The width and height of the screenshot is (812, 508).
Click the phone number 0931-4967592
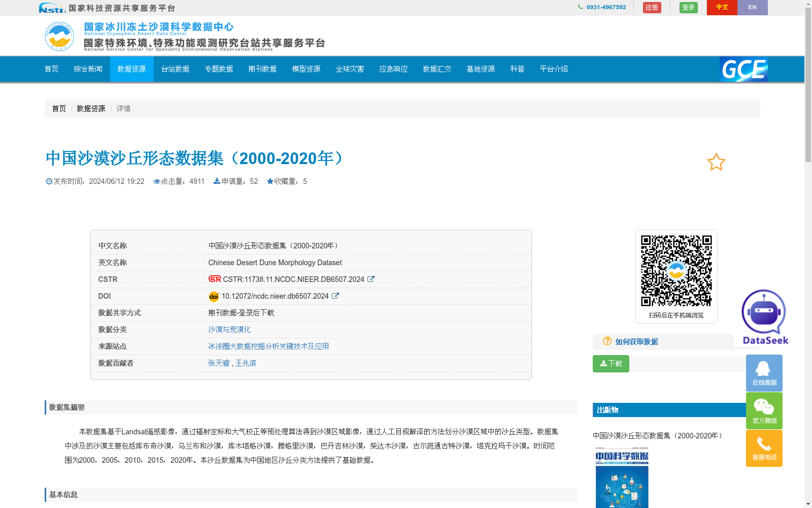point(606,7)
